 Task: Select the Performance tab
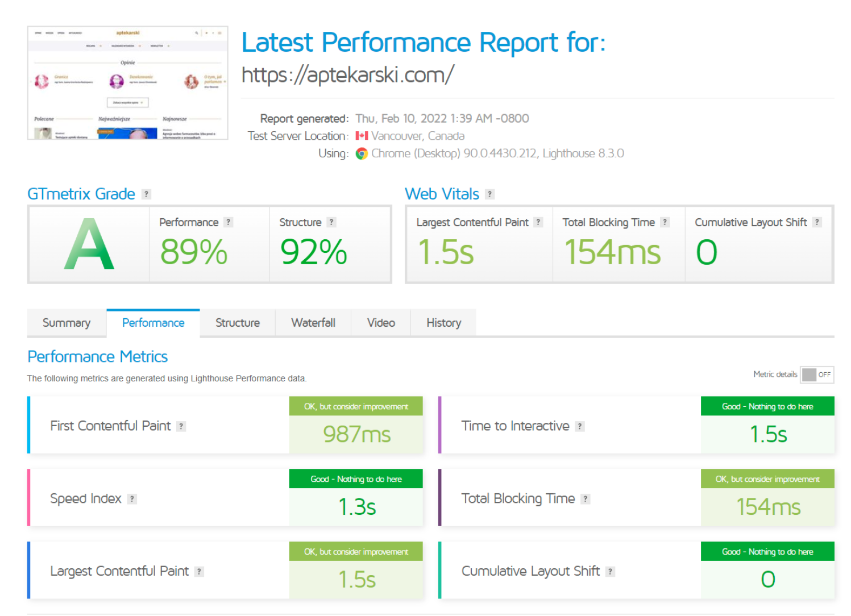click(x=153, y=323)
